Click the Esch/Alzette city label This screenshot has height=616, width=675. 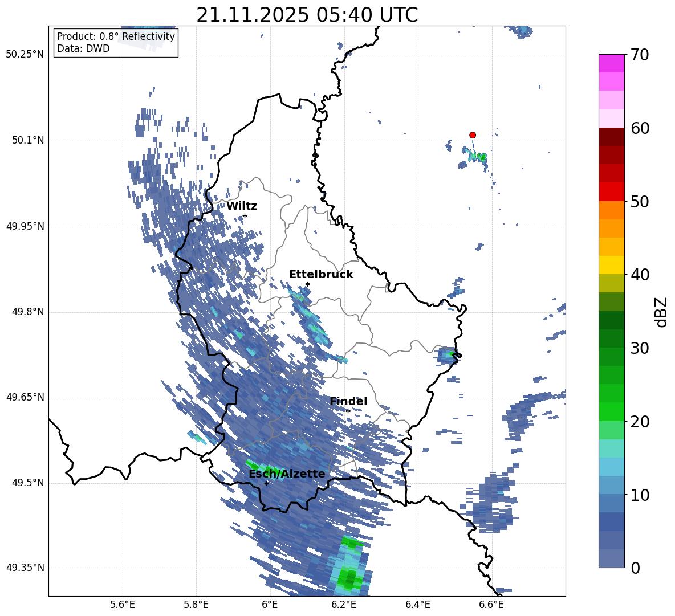point(287,474)
